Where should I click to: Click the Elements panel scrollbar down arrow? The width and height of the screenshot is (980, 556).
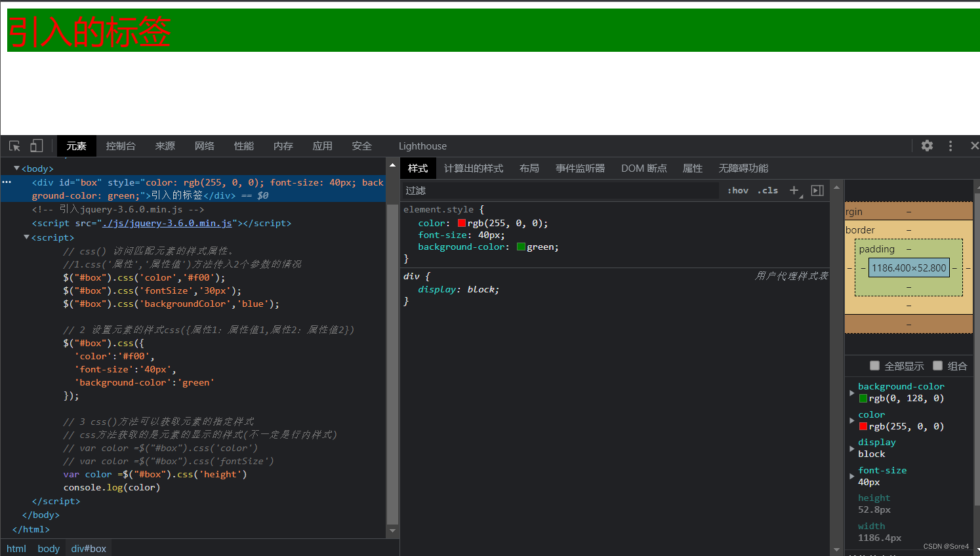393,531
